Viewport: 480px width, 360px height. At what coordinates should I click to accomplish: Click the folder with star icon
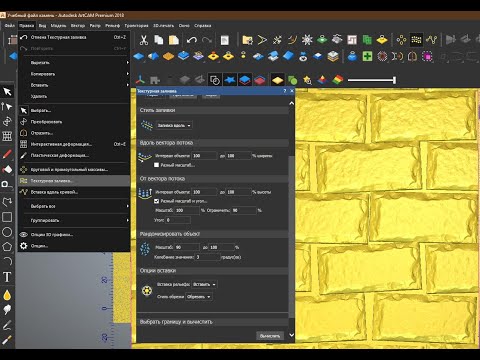(x=247, y=40)
